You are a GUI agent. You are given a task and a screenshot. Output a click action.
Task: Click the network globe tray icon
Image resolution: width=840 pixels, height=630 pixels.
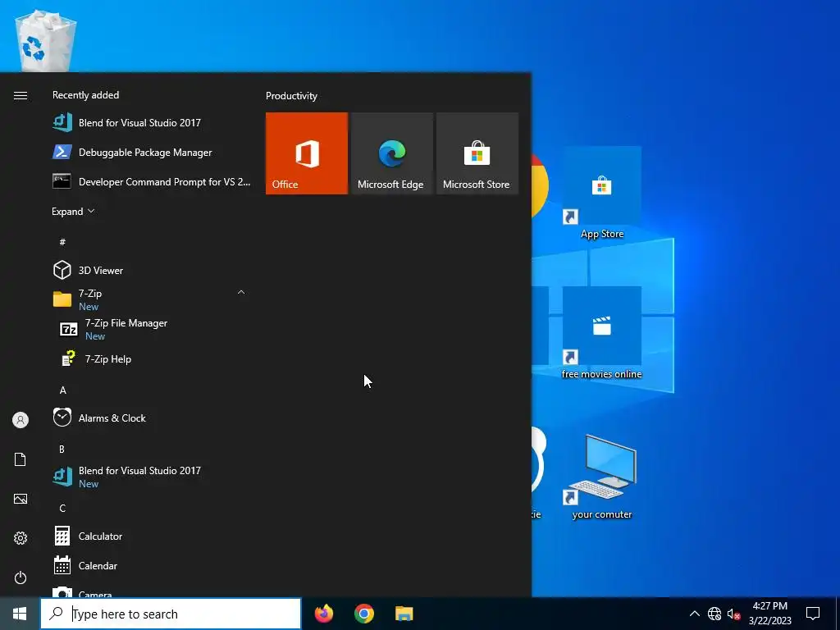pyautogui.click(x=714, y=614)
